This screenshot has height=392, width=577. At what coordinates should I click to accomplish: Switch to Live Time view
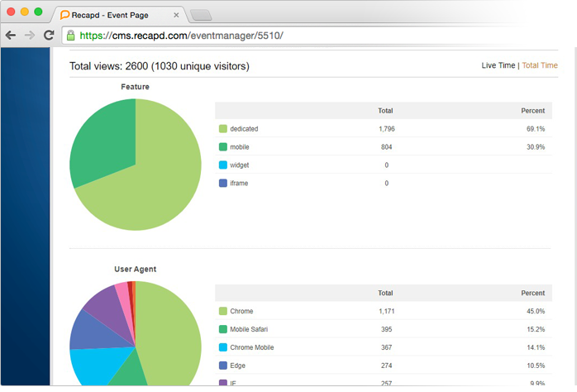click(498, 65)
